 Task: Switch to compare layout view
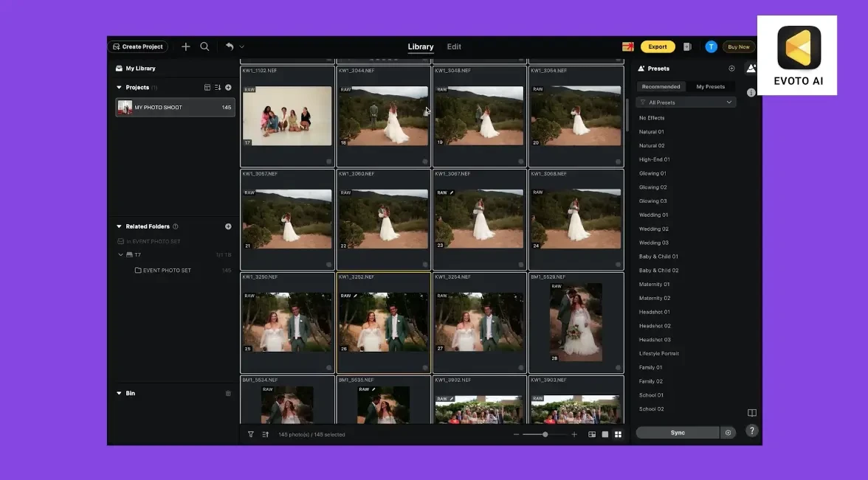pyautogui.click(x=592, y=434)
